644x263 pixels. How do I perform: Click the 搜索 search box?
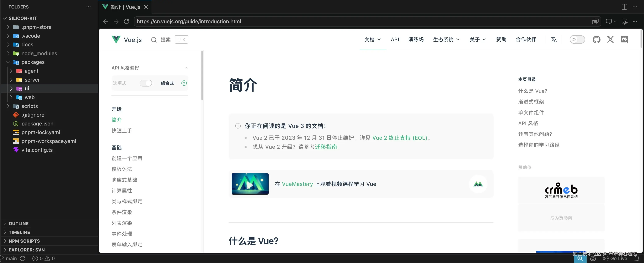(x=169, y=40)
